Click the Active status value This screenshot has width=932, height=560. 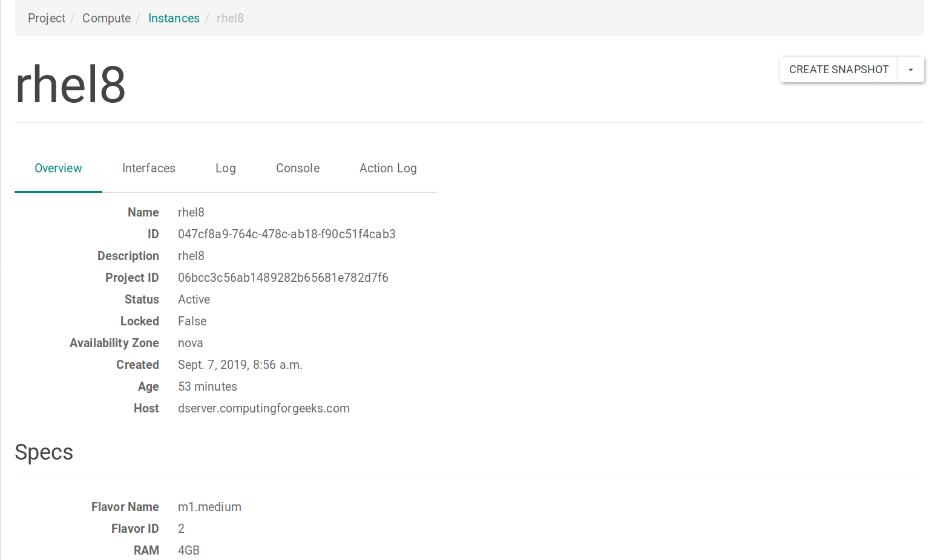point(194,299)
